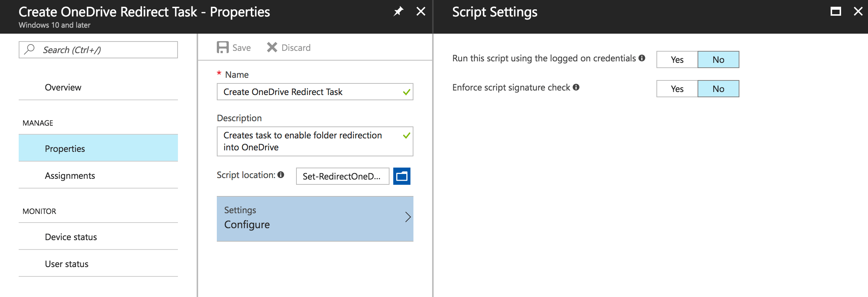Expand the Settings Configure chevron
The width and height of the screenshot is (868, 297).
click(x=408, y=217)
